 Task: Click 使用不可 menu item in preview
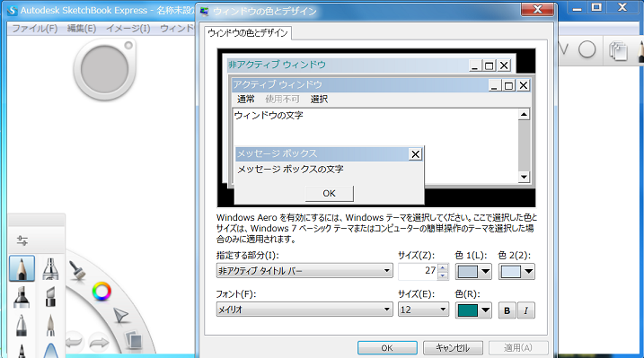click(282, 99)
